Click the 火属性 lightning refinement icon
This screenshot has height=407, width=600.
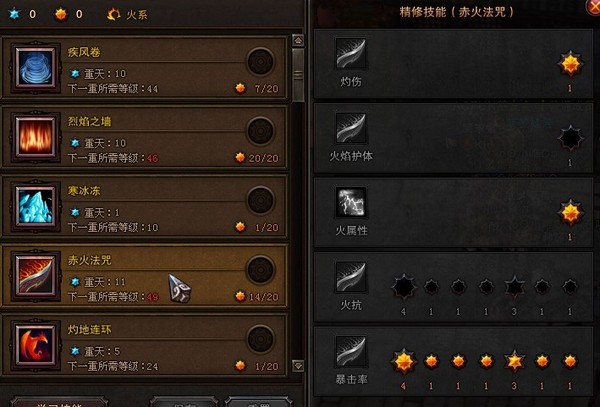(x=351, y=202)
